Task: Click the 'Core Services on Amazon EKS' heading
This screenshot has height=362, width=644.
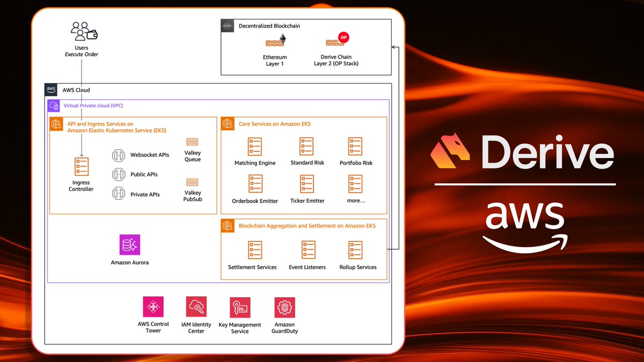Action: (x=275, y=124)
